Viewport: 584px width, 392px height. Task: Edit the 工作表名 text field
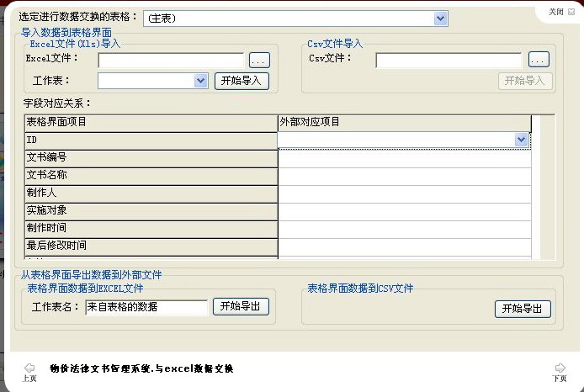[146, 307]
